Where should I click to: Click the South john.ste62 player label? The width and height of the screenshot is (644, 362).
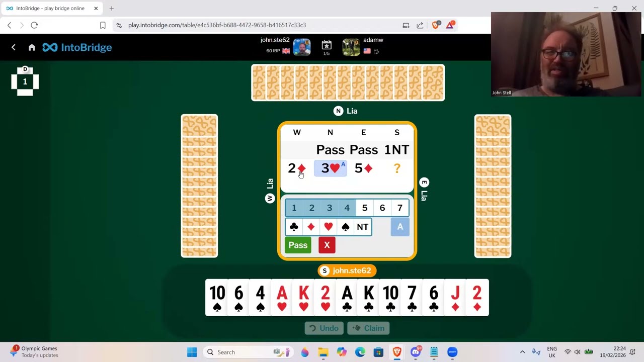pos(347,270)
